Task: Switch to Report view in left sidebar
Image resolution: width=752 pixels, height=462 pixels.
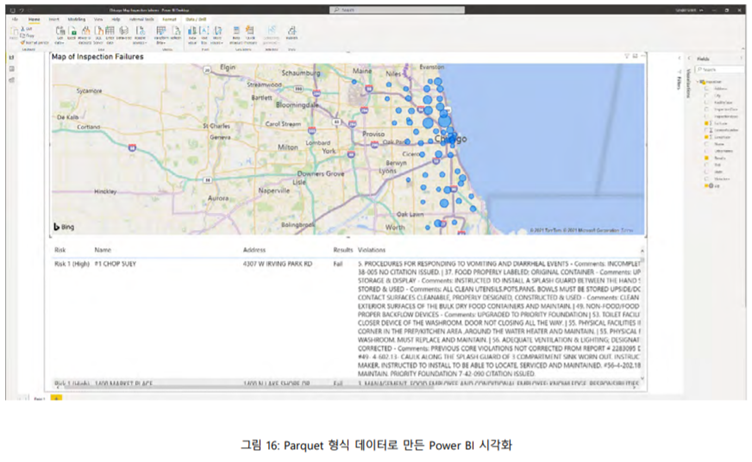Action: (12, 58)
